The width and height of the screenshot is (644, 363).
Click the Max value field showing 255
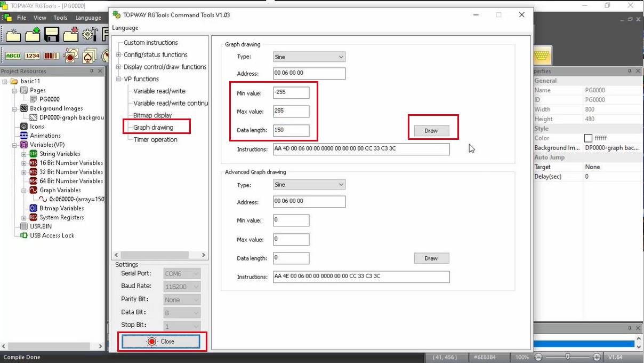click(291, 112)
